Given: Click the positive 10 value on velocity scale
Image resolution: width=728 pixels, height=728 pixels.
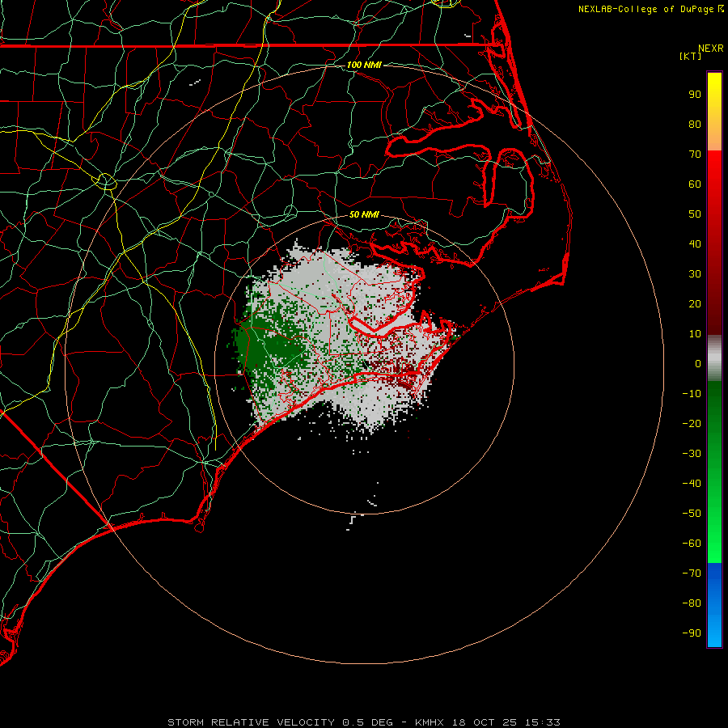Looking at the screenshot, I should [695, 334].
